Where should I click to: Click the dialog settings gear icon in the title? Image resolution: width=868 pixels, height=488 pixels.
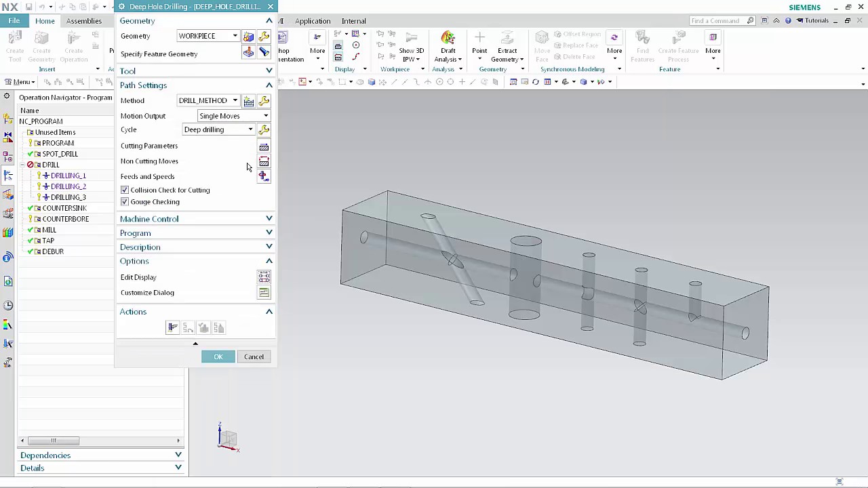click(122, 7)
